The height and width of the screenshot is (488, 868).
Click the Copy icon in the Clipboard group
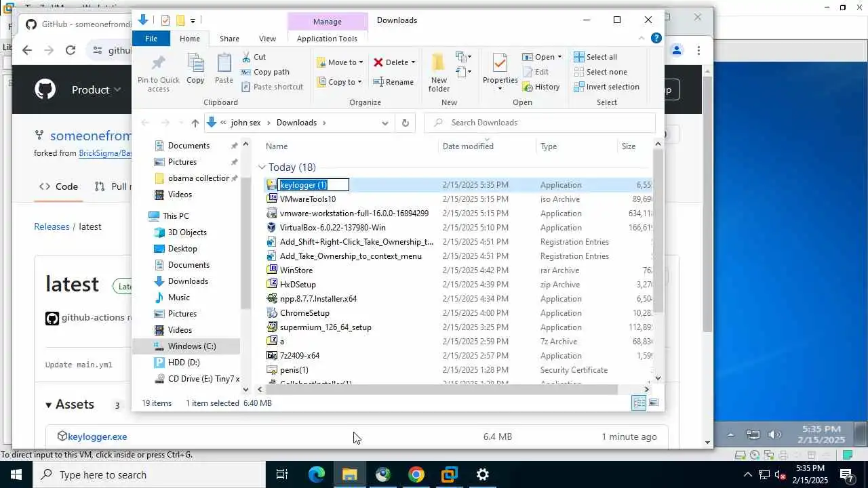[x=195, y=68]
